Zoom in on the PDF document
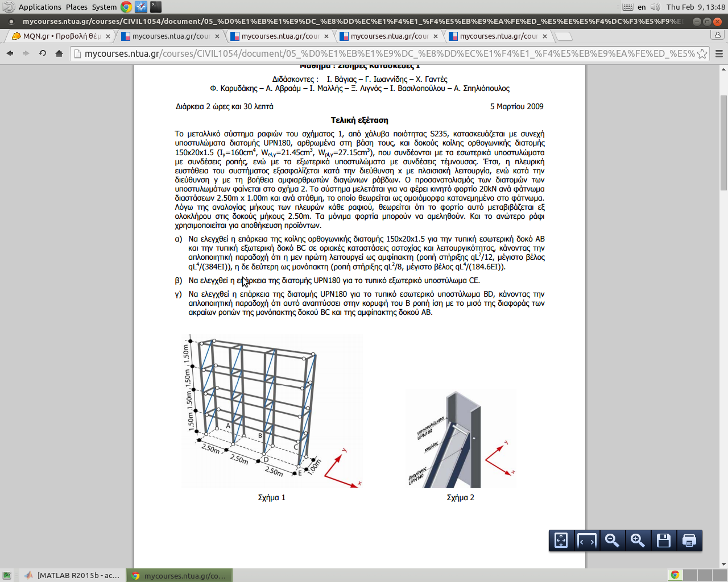Screen dimensions: 728x582 (x=638, y=541)
